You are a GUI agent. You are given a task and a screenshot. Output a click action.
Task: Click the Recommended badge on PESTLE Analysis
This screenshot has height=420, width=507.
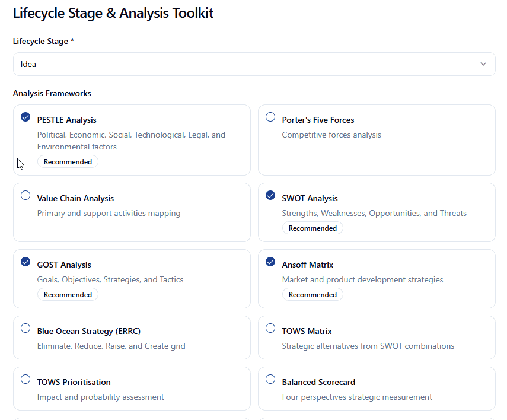point(68,161)
